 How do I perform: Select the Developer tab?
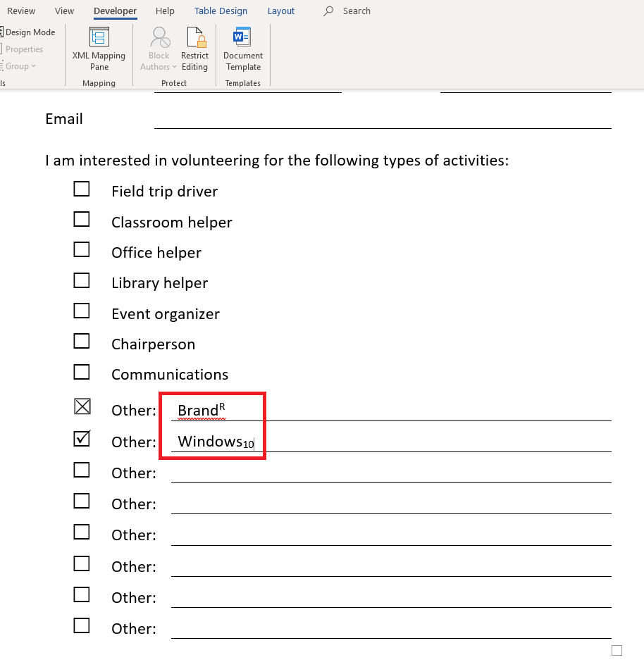pos(116,11)
